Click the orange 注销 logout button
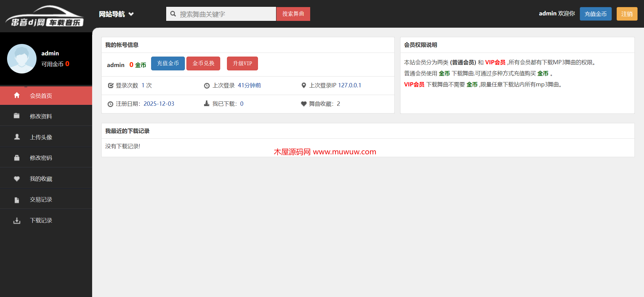The image size is (644, 297). [x=627, y=14]
